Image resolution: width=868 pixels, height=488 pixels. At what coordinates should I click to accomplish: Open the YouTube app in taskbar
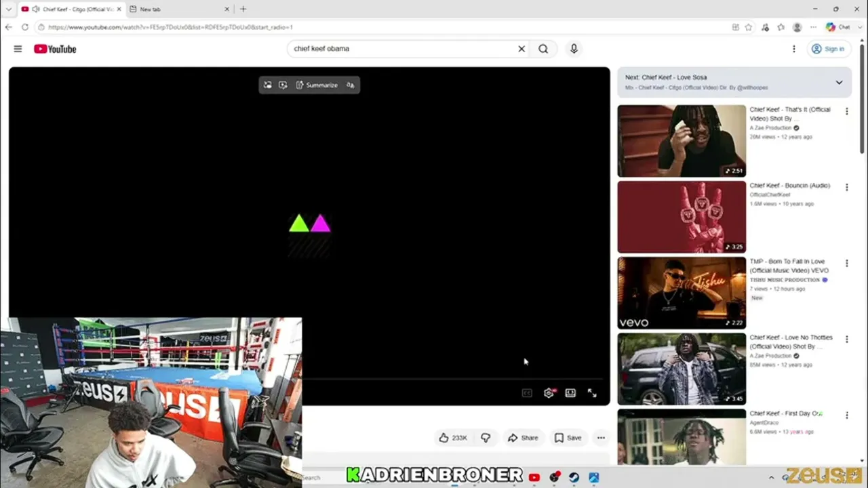[534, 477]
